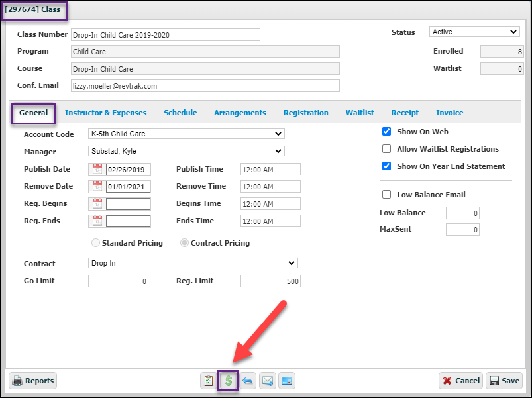Select Contract Pricing radio option
532x398 pixels.
click(x=184, y=243)
